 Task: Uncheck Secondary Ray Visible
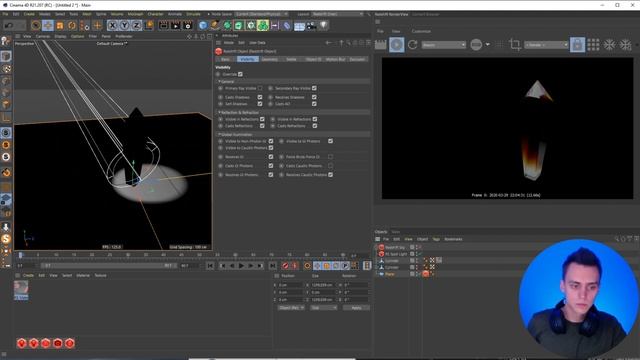pos(314,88)
